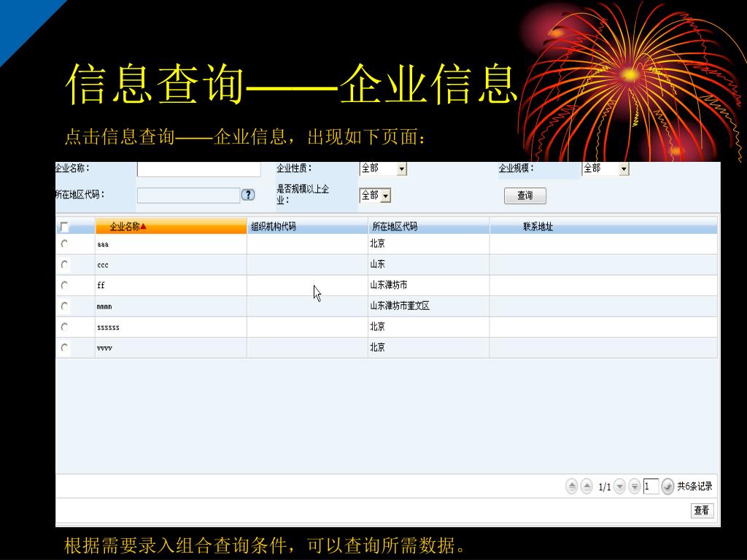Image resolution: width=747 pixels, height=560 pixels.
Task: Click the 查看 button
Action: coord(702,510)
